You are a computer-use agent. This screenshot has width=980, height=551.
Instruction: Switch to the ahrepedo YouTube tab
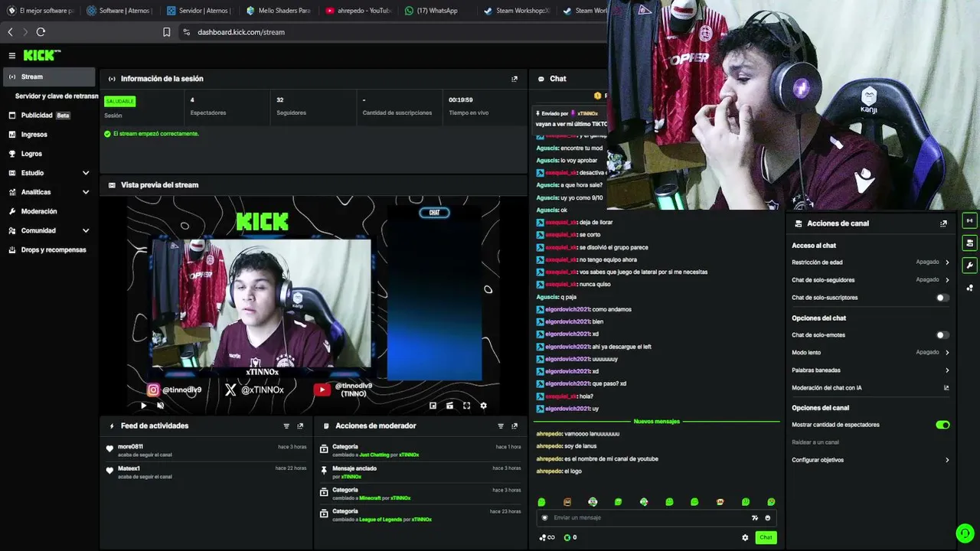pos(358,11)
